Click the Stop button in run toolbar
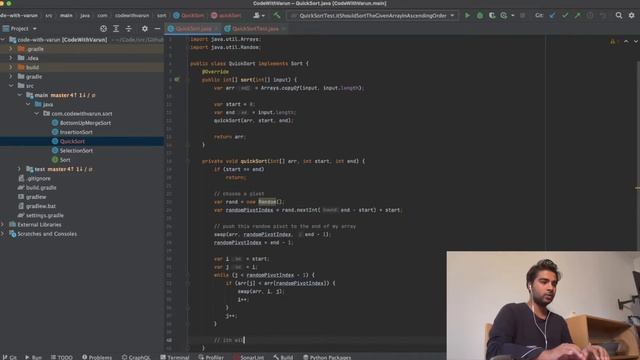This screenshot has height=360, width=640. [x=522, y=16]
